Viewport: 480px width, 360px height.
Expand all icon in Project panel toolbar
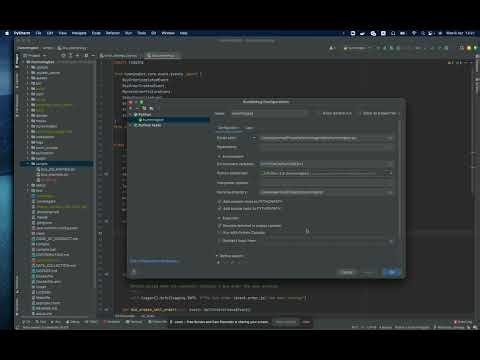[71, 55]
